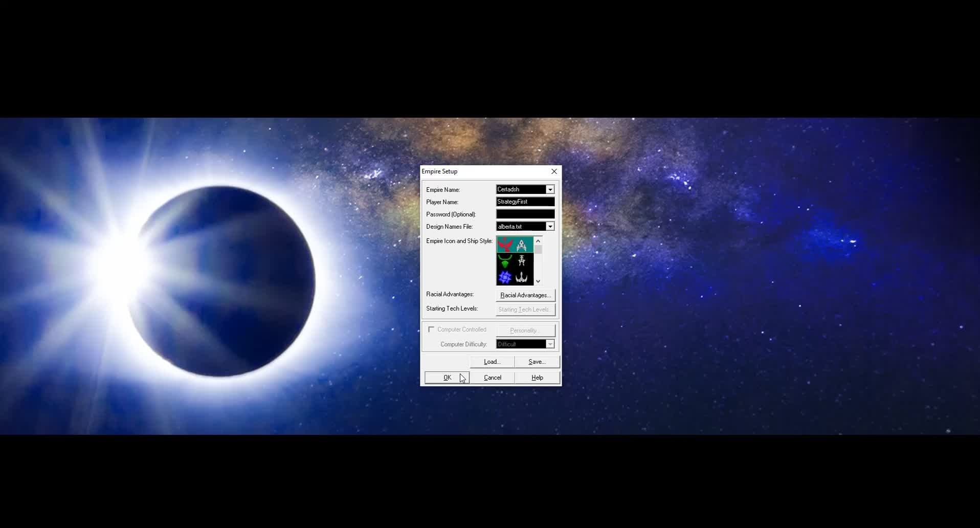This screenshot has height=528, width=980.
Task: Click Load to import an empire
Action: (492, 362)
